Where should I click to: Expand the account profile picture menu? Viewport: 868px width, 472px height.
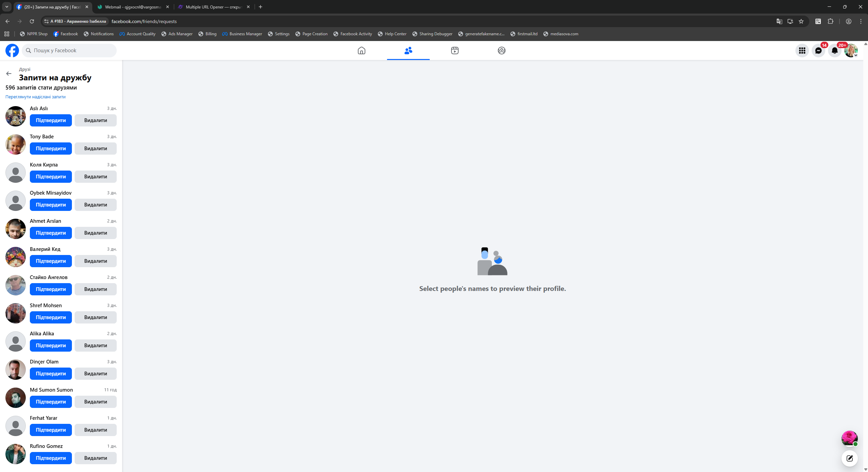[851, 51]
